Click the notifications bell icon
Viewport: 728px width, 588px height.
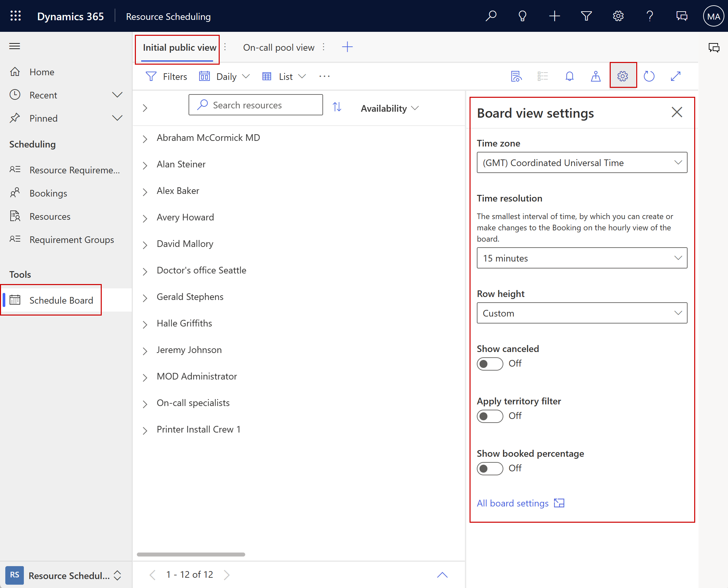(x=569, y=76)
